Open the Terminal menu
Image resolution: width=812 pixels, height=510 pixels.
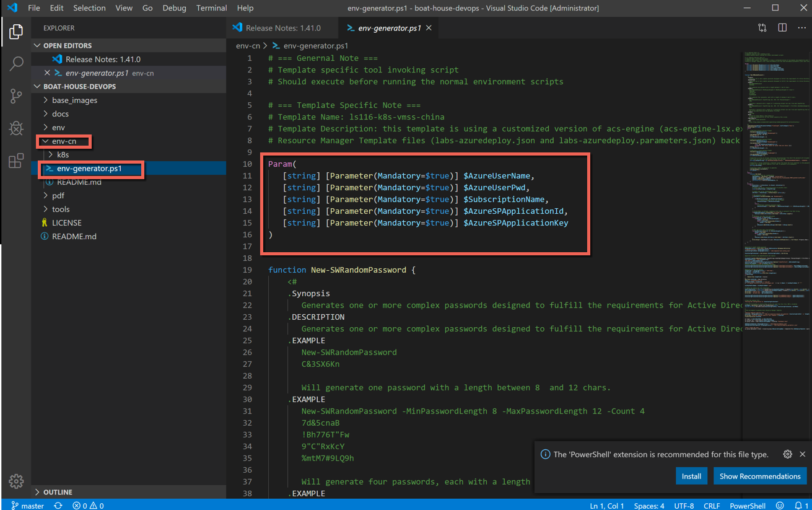(211, 8)
